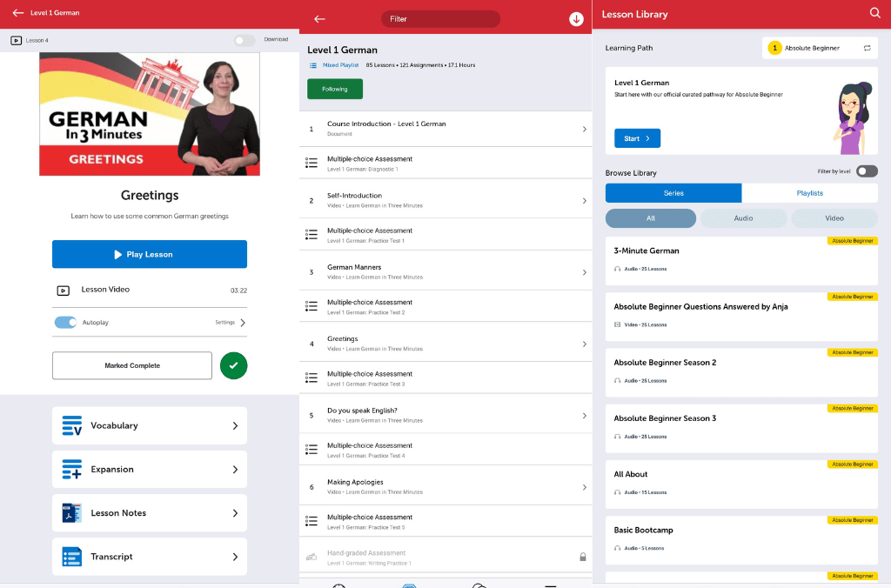Click the Lesson Notes PDF icon
Viewport: 891px width, 588px height.
click(72, 513)
